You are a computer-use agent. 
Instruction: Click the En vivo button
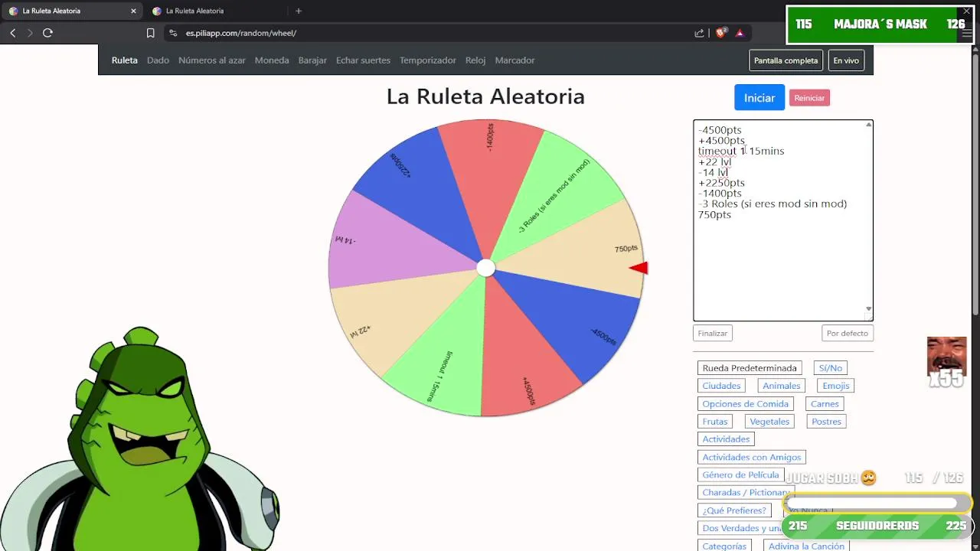click(846, 60)
